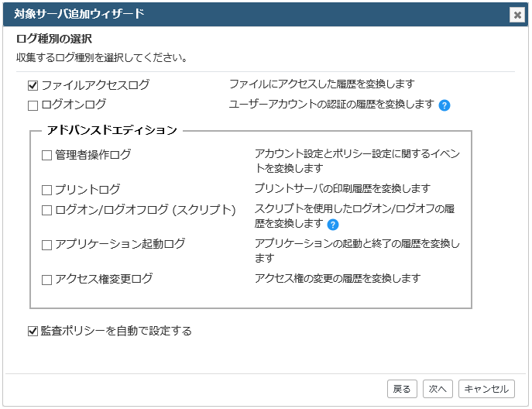Check the アクセス権変更ログ checkbox
The width and height of the screenshot is (532, 409).
point(46,280)
